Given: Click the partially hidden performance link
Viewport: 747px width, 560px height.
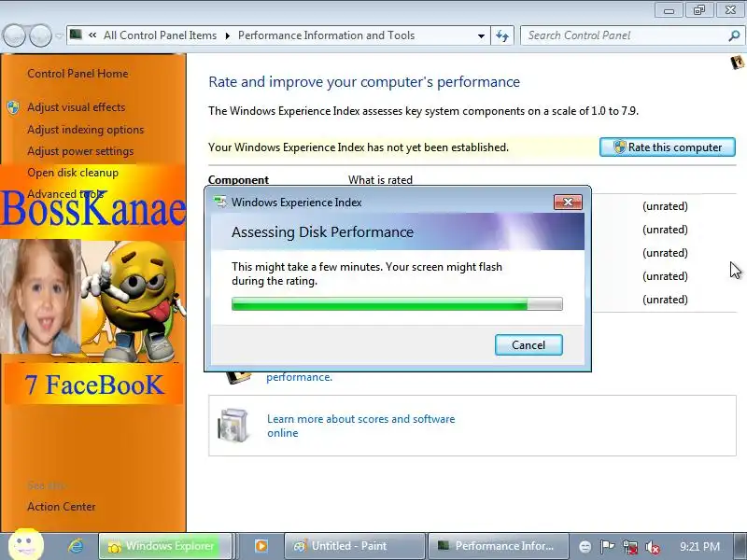Looking at the screenshot, I should point(299,377).
